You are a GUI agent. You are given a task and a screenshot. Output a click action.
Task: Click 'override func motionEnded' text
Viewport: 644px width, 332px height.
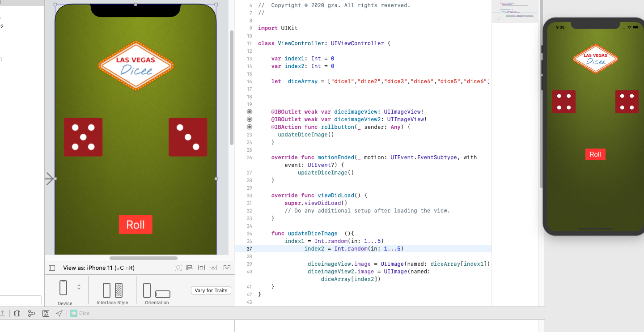point(313,157)
